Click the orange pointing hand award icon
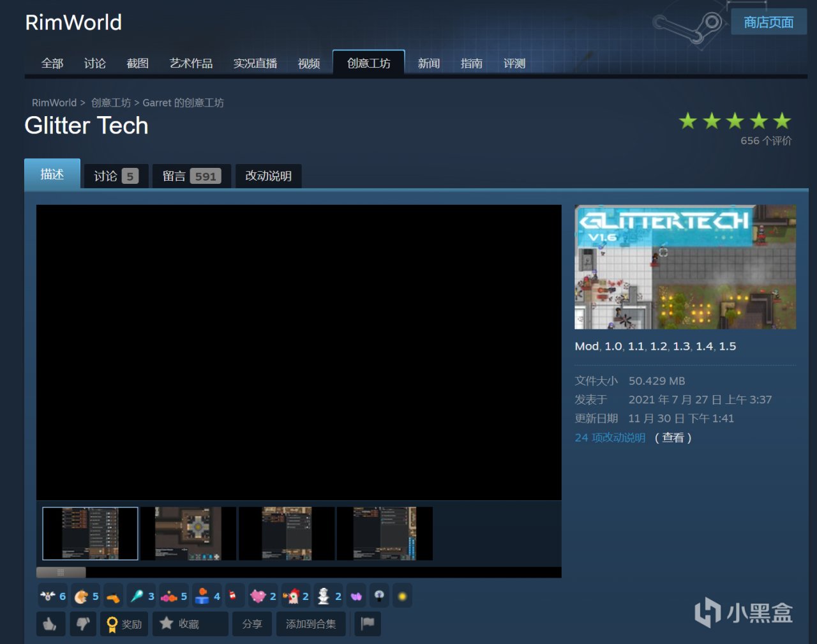The height and width of the screenshot is (644, 817). (x=113, y=596)
